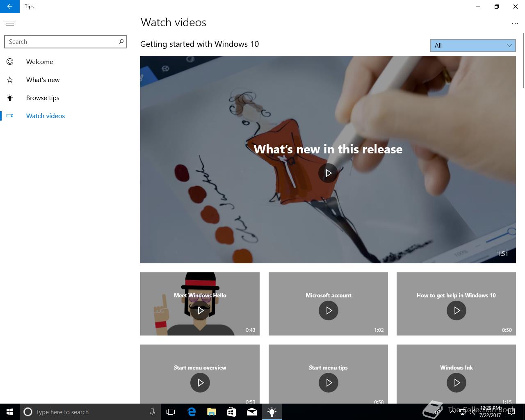Click the Meet Windows Hello title
Screen dimensions: 525x420
[200, 295]
